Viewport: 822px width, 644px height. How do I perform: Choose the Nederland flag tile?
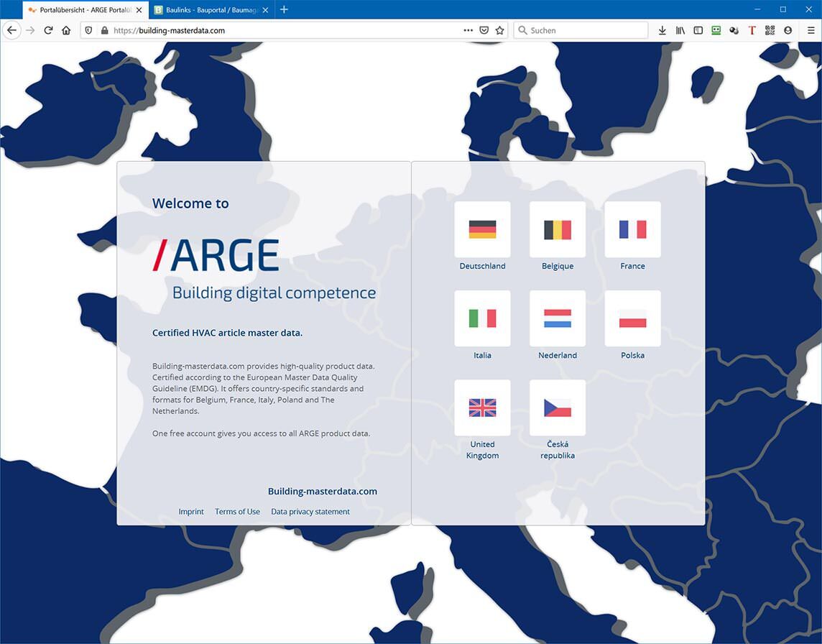(x=558, y=318)
